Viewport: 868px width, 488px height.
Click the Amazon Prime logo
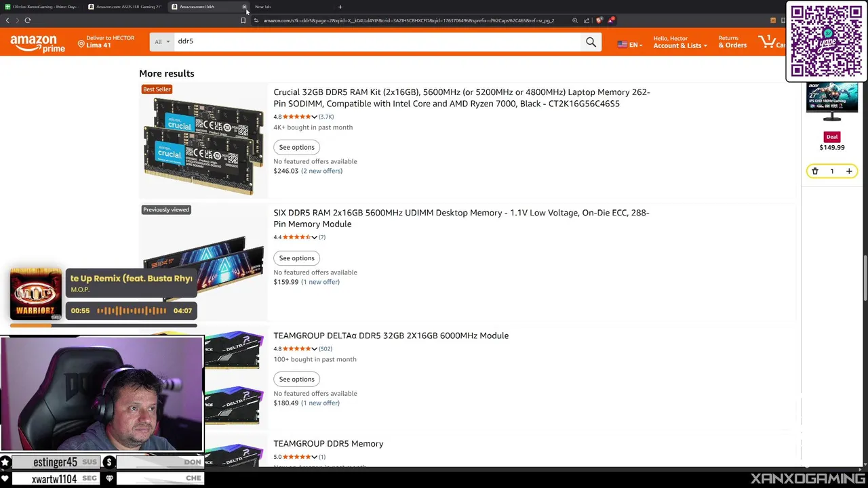click(37, 43)
